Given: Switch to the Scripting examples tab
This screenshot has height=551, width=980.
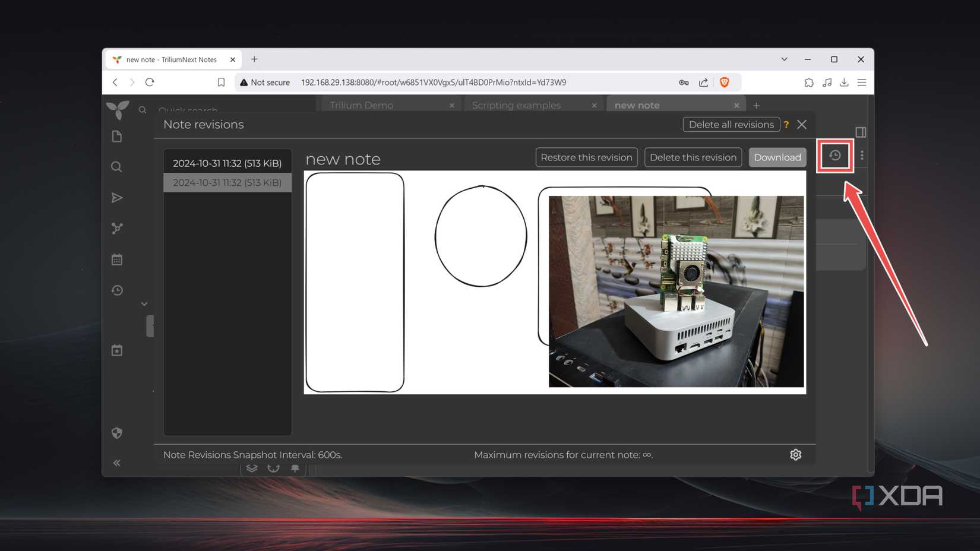Looking at the screenshot, I should [x=516, y=105].
